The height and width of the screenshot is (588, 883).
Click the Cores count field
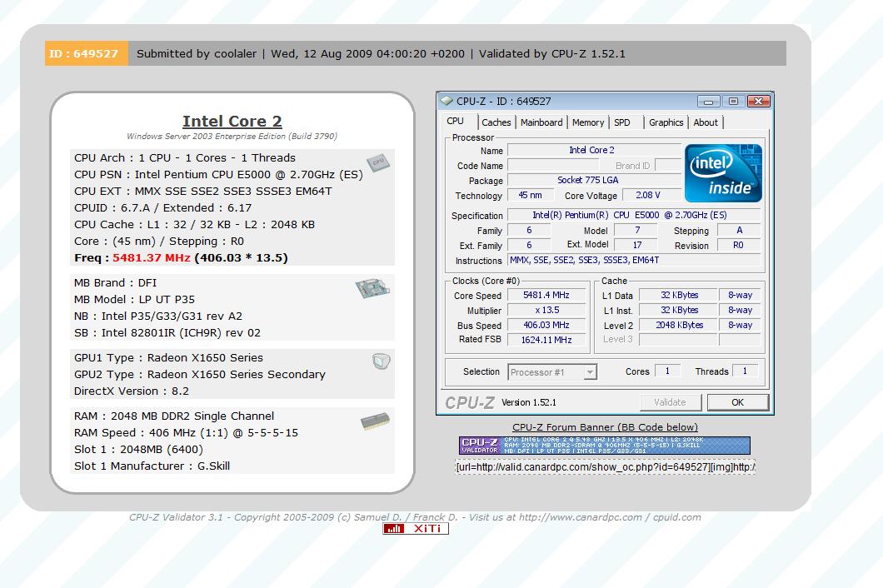(668, 371)
